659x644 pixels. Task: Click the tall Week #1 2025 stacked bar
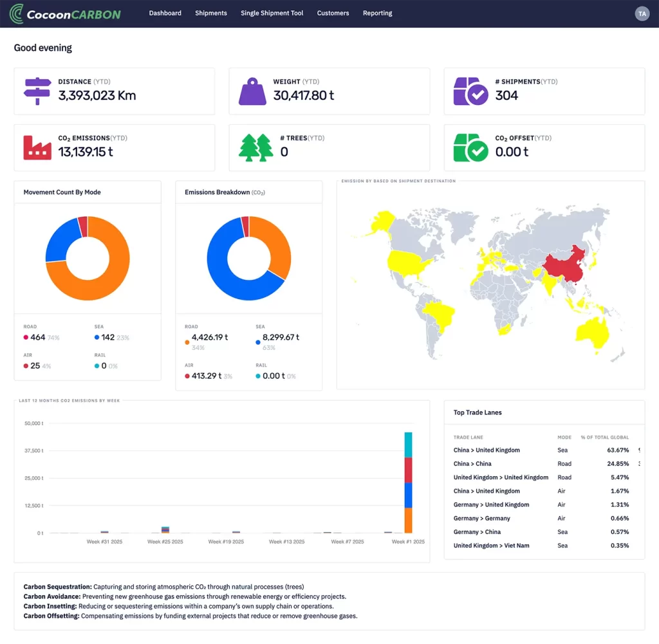408,483
